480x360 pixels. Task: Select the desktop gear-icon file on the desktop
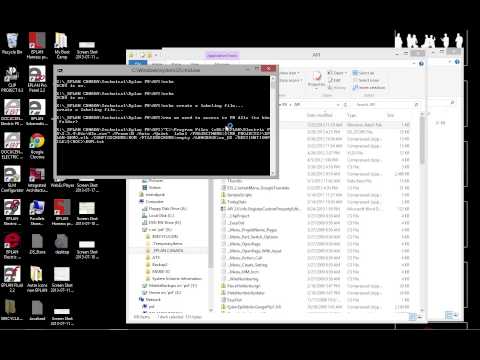point(62,244)
